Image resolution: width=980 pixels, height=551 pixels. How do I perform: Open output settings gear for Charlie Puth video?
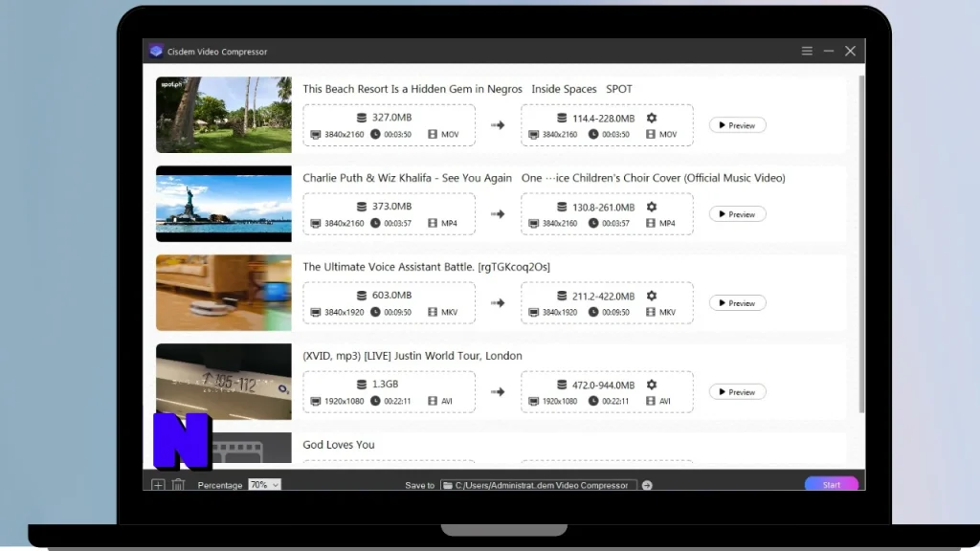tap(651, 207)
